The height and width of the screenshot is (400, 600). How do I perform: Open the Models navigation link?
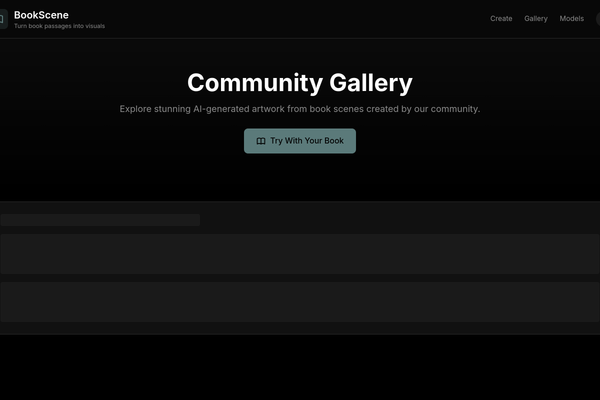572,19
